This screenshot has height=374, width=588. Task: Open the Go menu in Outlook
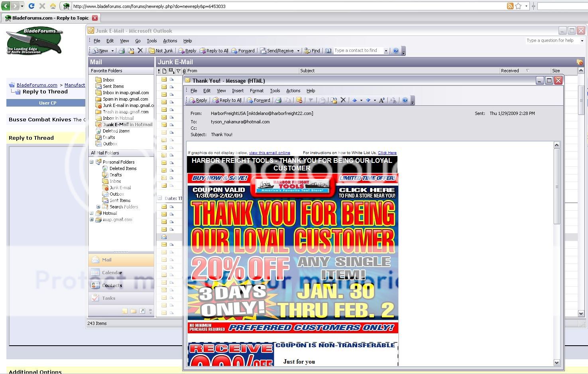click(x=138, y=41)
